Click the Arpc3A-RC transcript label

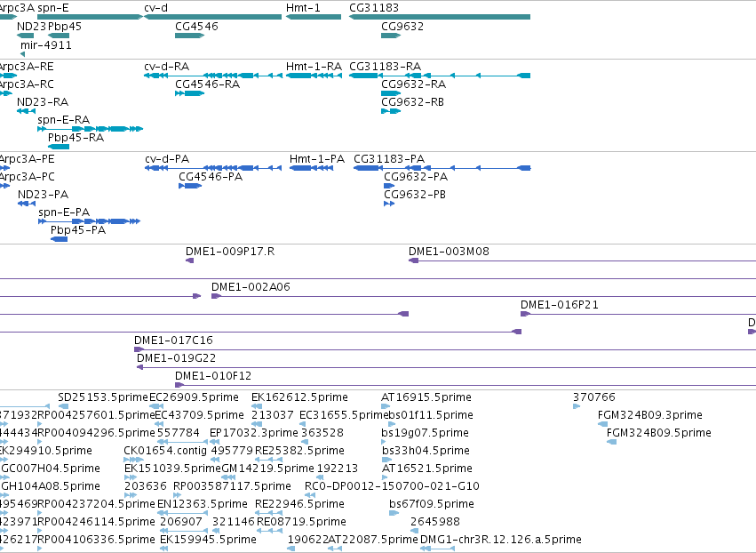pos(27,84)
